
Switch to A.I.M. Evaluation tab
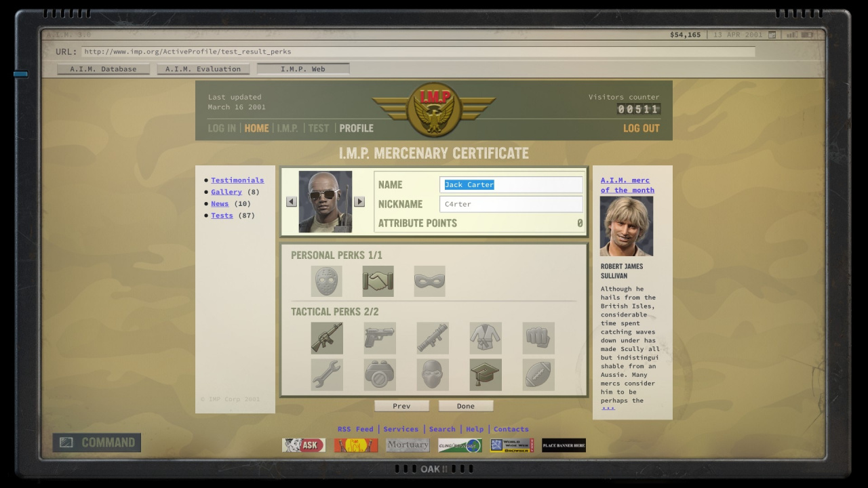tap(203, 69)
